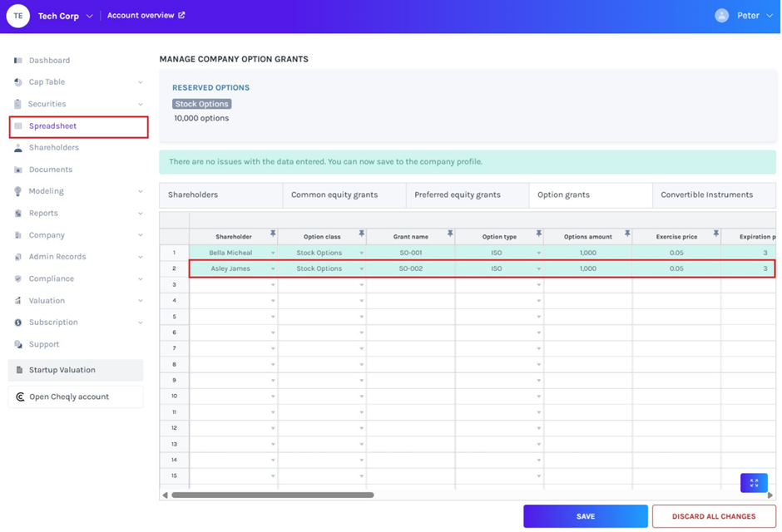The image size is (782, 532).
Task: Toggle pin on Grant name column
Action: (450, 234)
